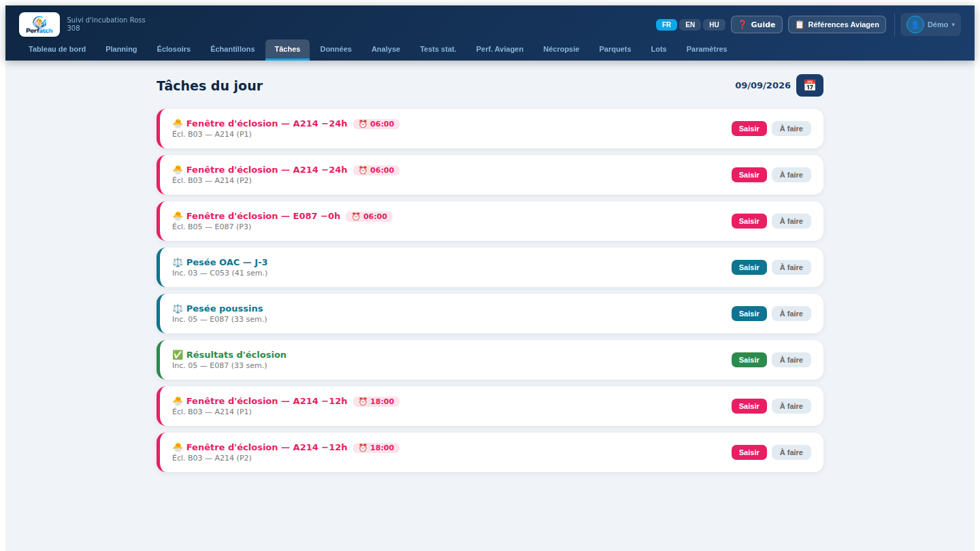The image size is (980, 551).
Task: Switch the language to HU
Action: tap(714, 24)
